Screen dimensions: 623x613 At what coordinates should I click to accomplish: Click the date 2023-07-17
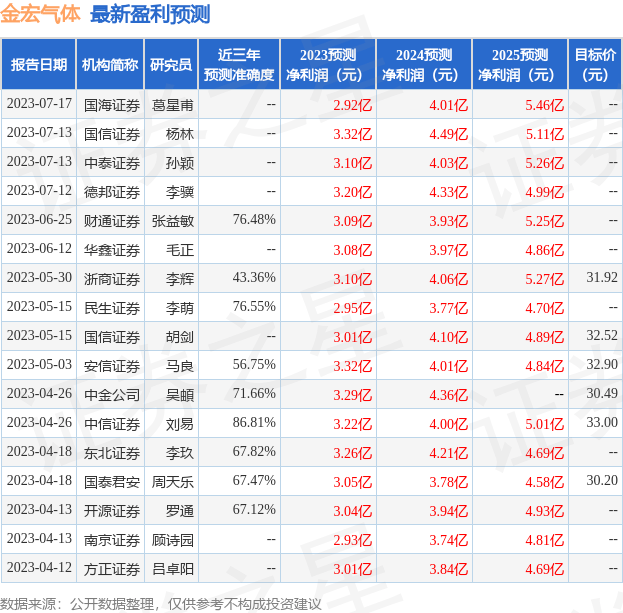click(39, 104)
